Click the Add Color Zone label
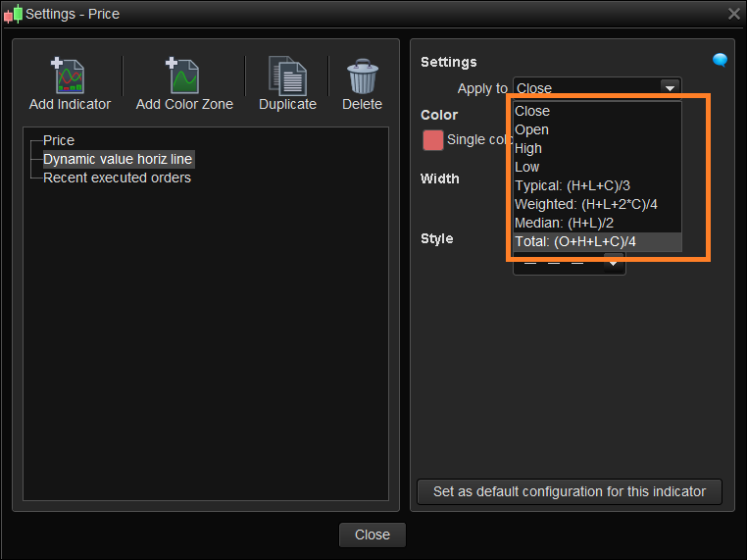Viewport: 747px width, 560px height. pos(184,104)
